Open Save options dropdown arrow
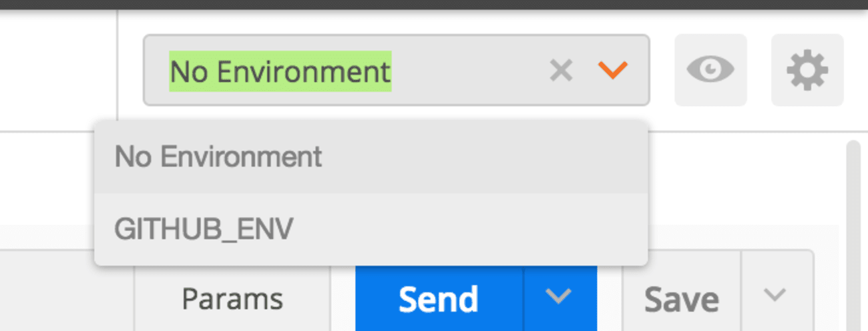The image size is (868, 331). (775, 294)
